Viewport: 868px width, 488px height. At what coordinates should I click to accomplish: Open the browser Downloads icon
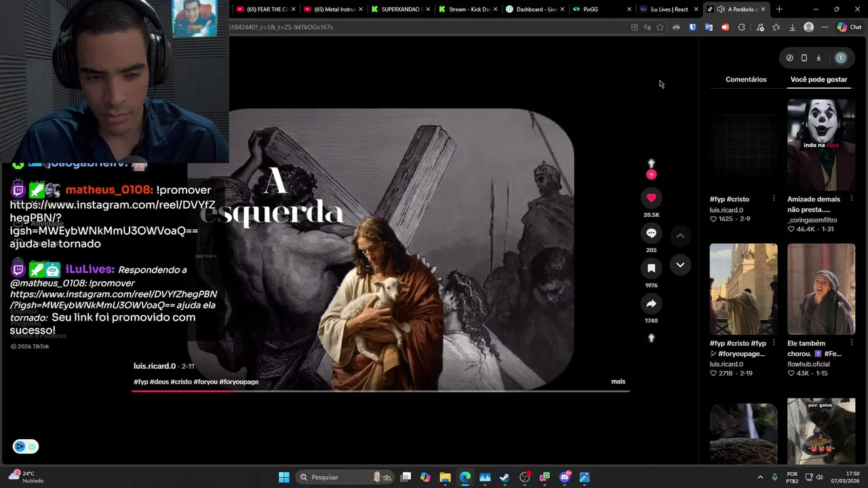(x=792, y=27)
